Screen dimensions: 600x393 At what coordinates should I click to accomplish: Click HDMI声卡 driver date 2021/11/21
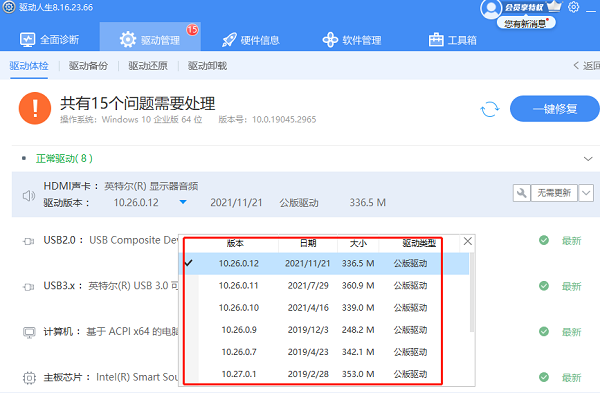coord(236,202)
